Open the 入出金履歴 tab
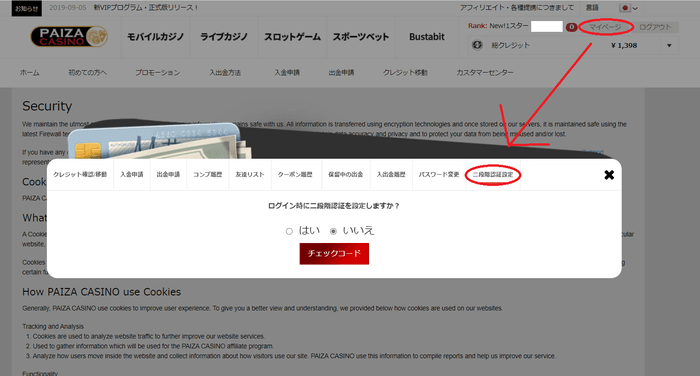This screenshot has width=700, height=376. coord(391,175)
